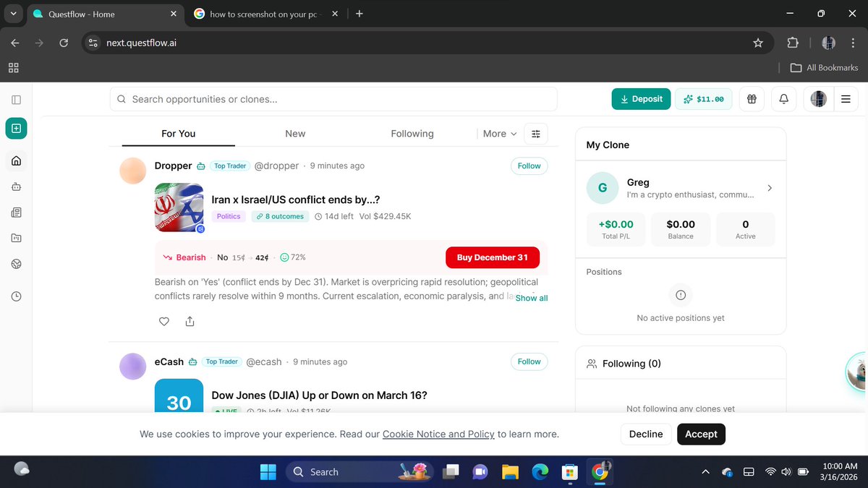Screen dimensions: 868x488
Task: Open the Dow Jones Up or Down market title
Action: (320, 395)
